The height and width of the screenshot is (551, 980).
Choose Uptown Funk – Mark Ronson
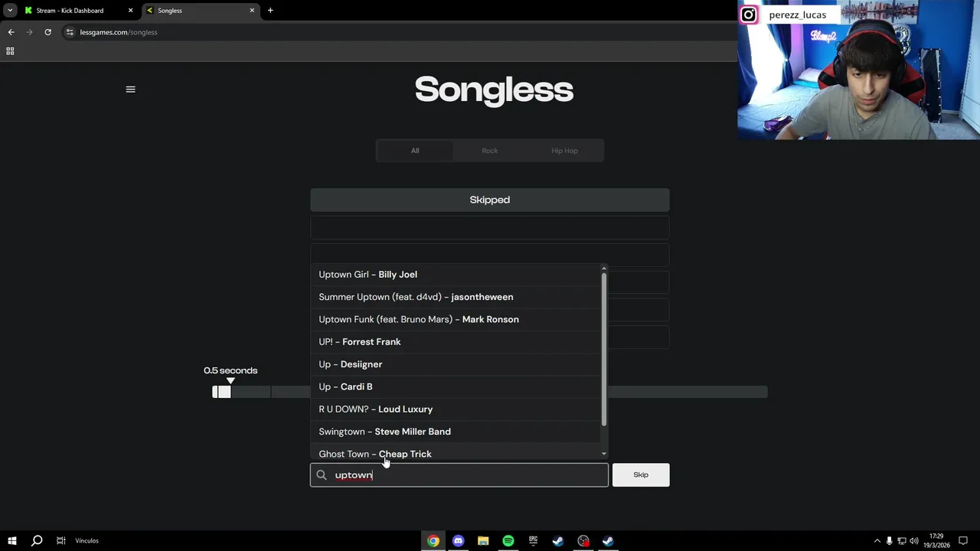tap(456, 319)
